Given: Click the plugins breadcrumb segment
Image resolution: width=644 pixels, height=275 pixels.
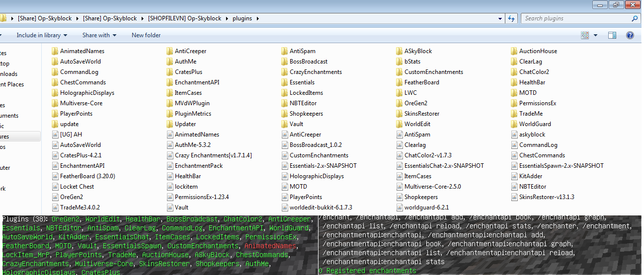Looking at the screenshot, I should (242, 18).
